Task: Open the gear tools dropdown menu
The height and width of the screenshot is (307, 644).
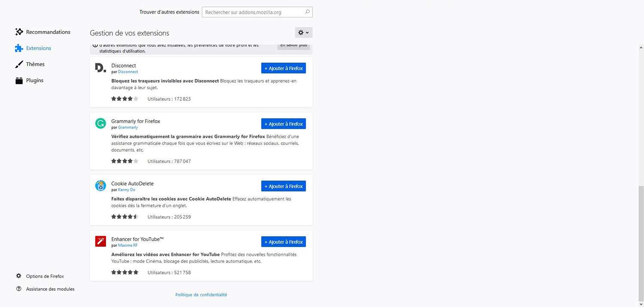Action: coord(304,33)
